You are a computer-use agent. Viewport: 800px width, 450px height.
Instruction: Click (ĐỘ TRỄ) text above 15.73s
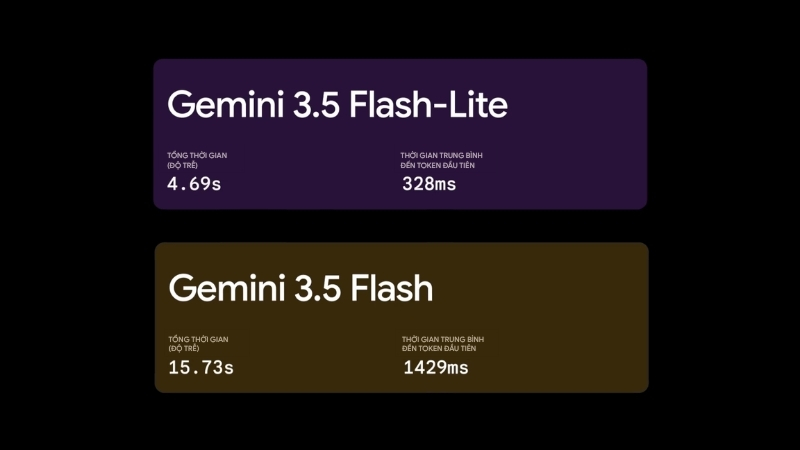click(184, 348)
